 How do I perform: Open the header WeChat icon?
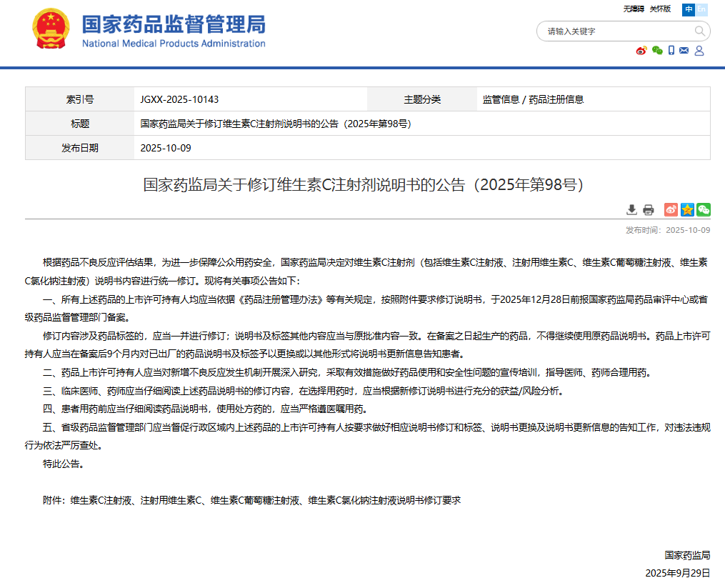(657, 51)
